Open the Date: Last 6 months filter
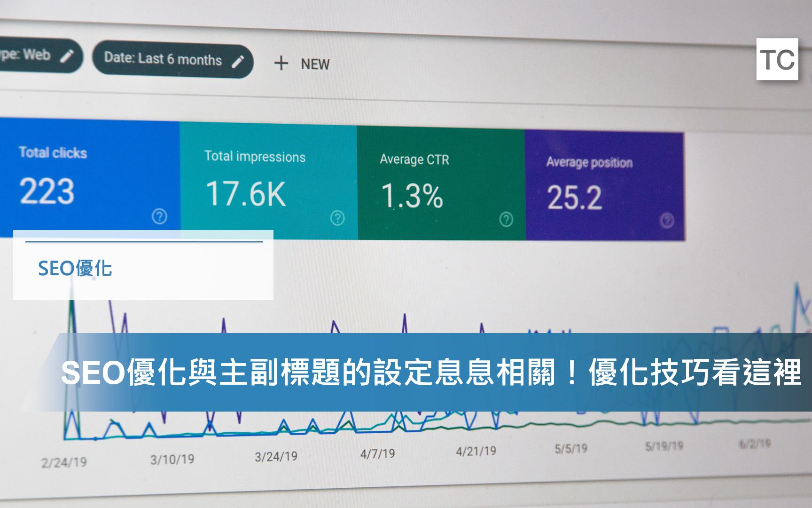Viewport: 812px width, 508px height. coord(173,60)
